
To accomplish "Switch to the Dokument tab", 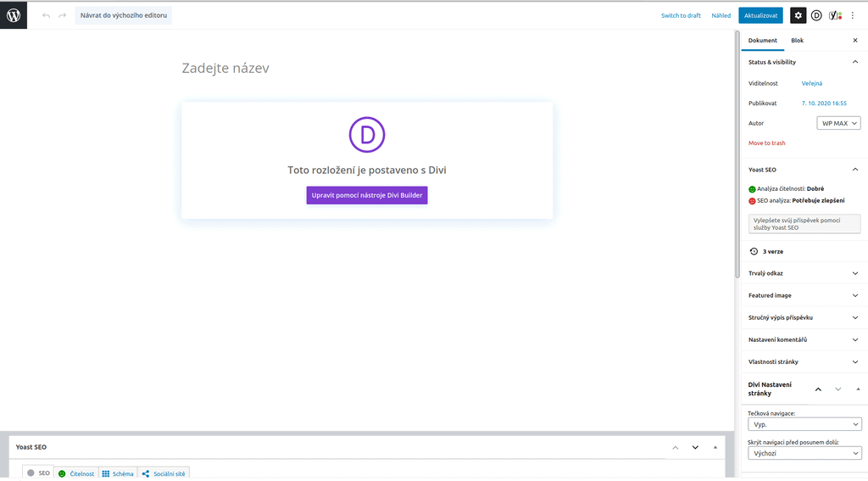I will [x=762, y=41].
